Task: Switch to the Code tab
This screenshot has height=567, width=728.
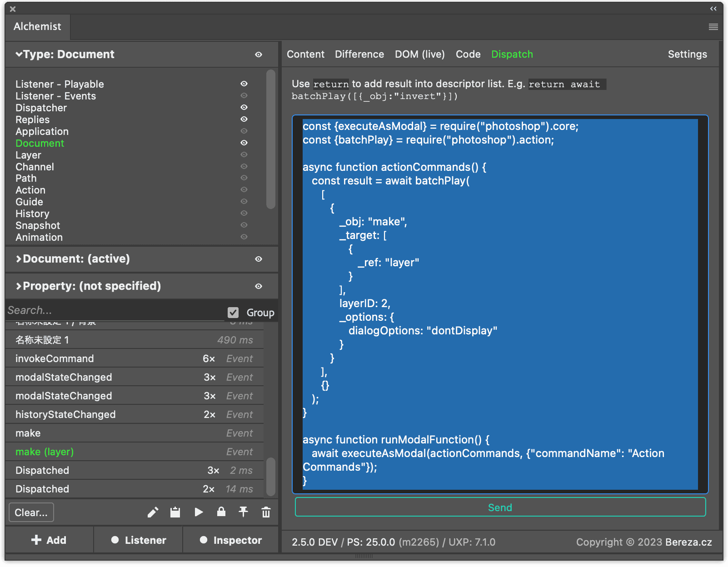Action: point(468,54)
